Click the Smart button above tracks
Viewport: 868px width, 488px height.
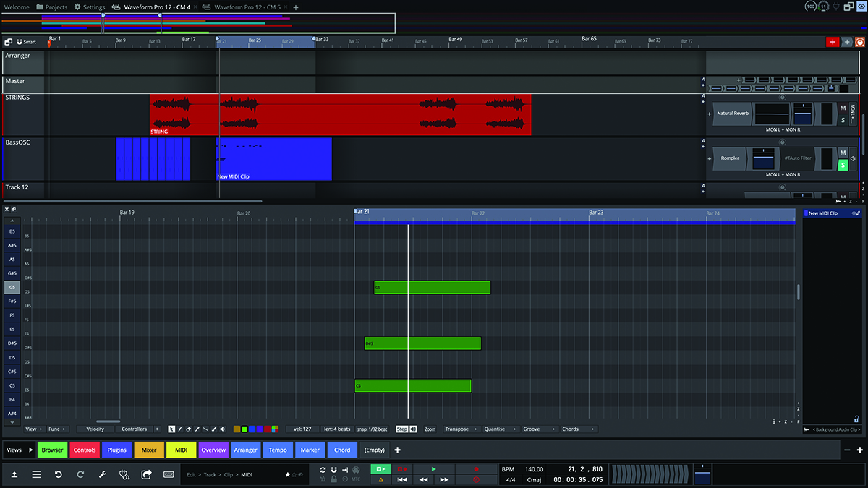pyautogui.click(x=26, y=42)
